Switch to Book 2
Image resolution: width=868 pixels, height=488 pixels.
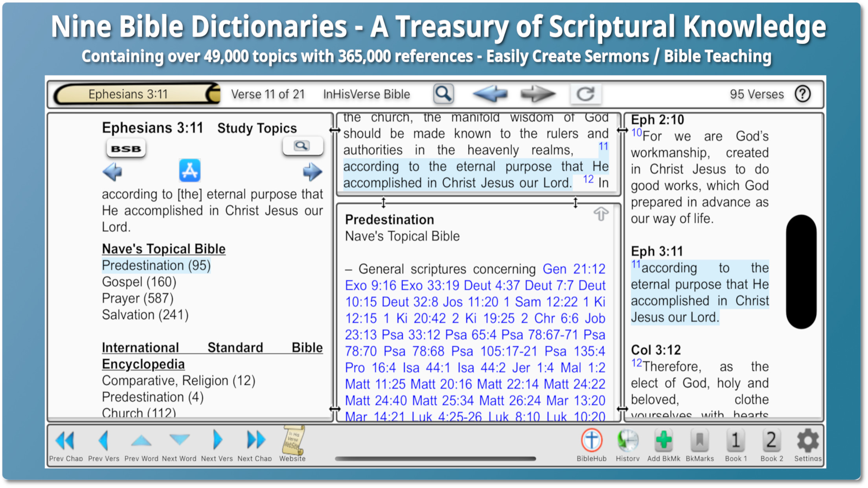pos(772,445)
